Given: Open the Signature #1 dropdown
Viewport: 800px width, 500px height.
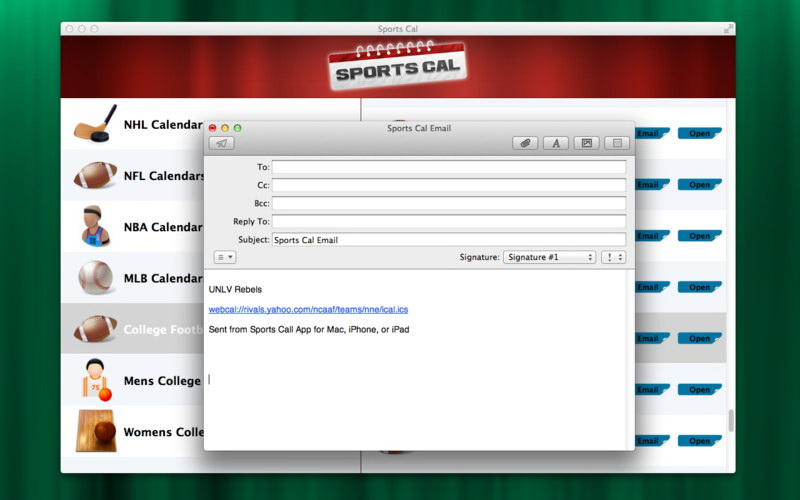Looking at the screenshot, I should pyautogui.click(x=549, y=257).
